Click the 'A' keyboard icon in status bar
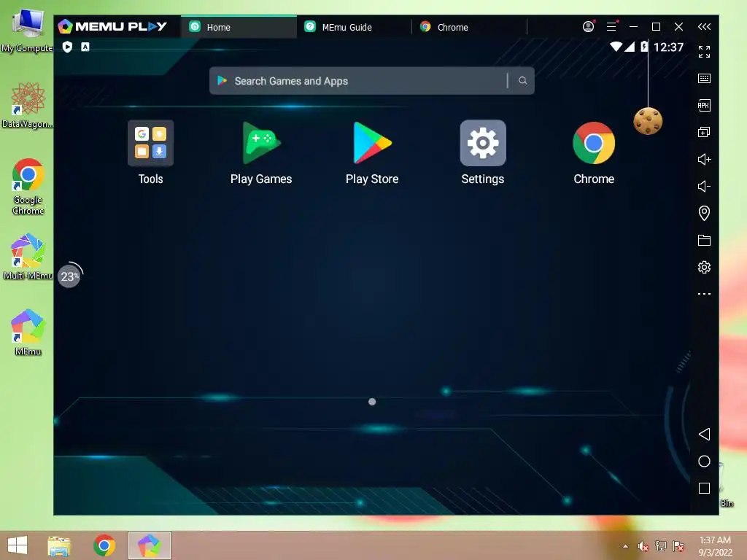Image resolution: width=747 pixels, height=560 pixels. (85, 47)
